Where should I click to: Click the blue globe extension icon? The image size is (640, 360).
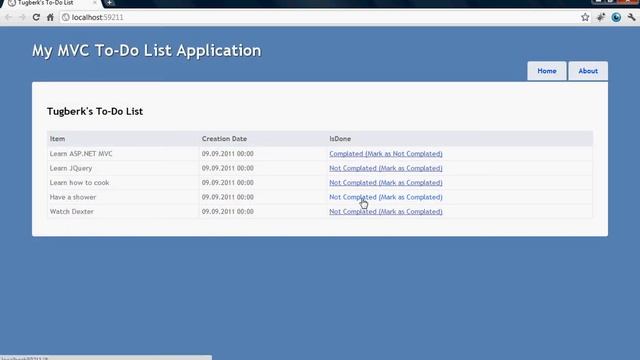point(616,17)
